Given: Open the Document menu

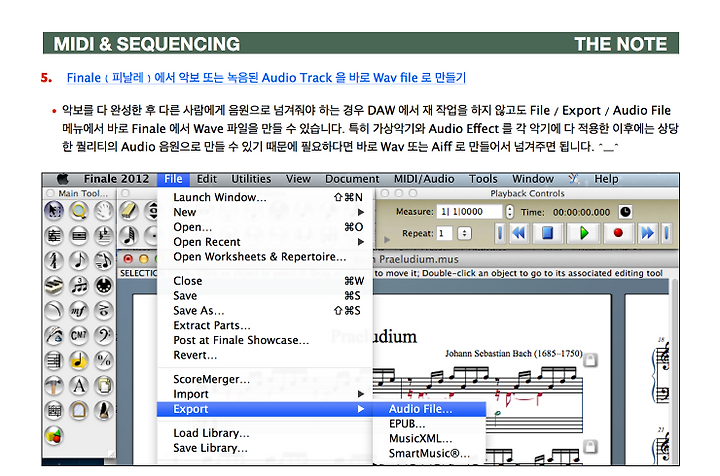Looking at the screenshot, I should (x=352, y=179).
